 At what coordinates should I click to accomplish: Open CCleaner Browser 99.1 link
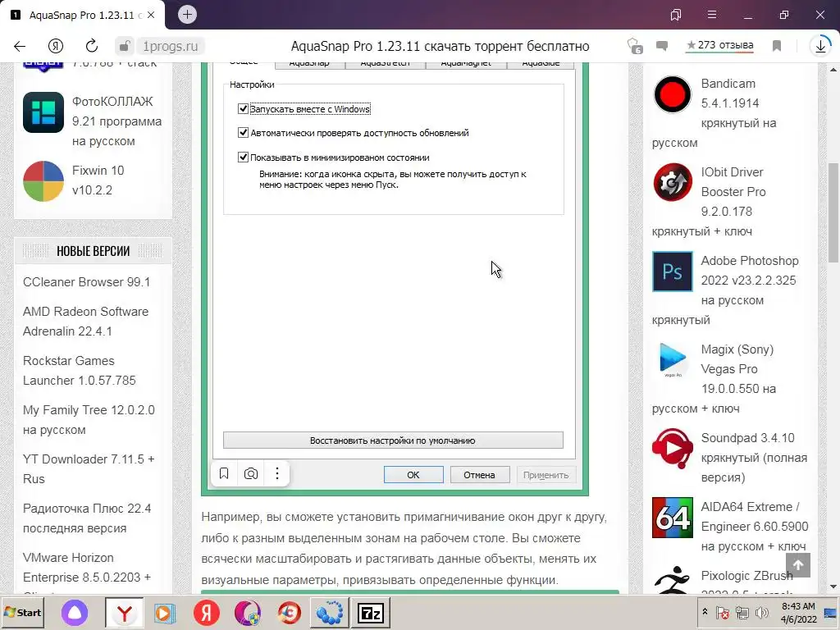[86, 282]
